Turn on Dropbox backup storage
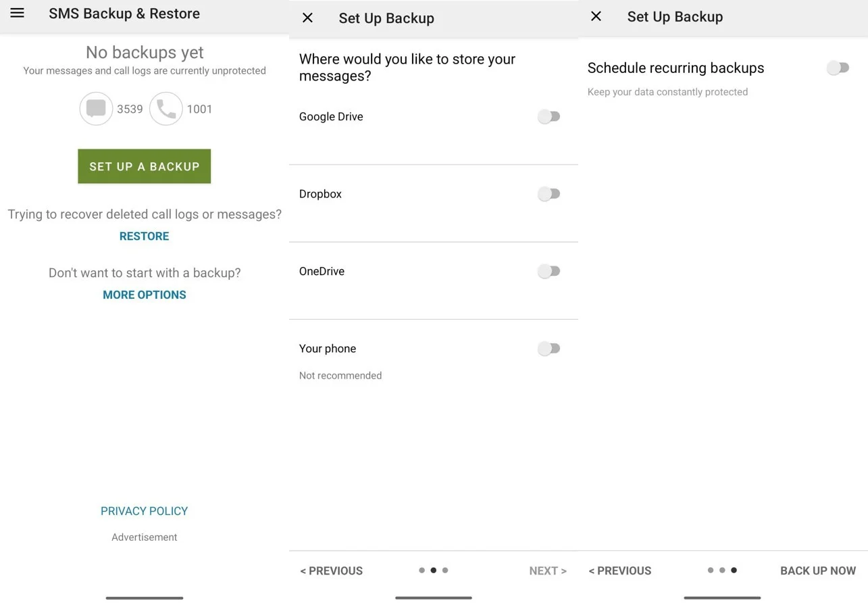Viewport: 868px width, 605px height. [x=548, y=193]
